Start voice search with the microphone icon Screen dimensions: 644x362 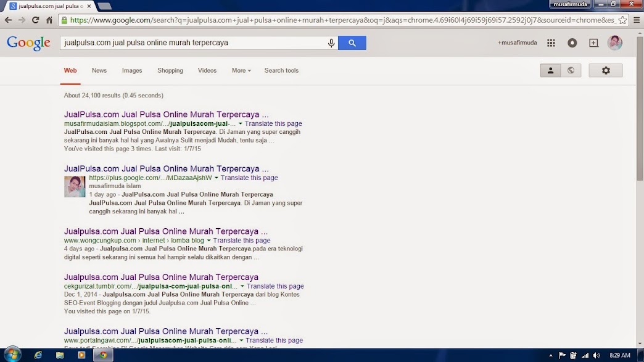coord(331,43)
